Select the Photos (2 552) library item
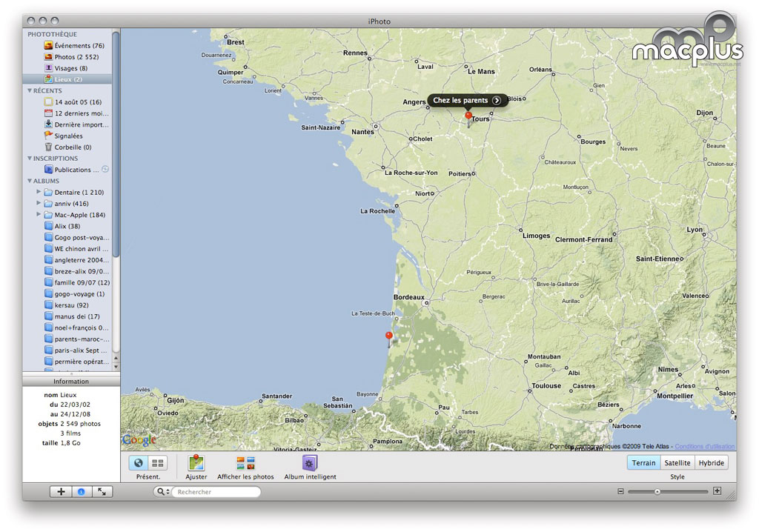This screenshot has height=532, width=759. pos(71,56)
